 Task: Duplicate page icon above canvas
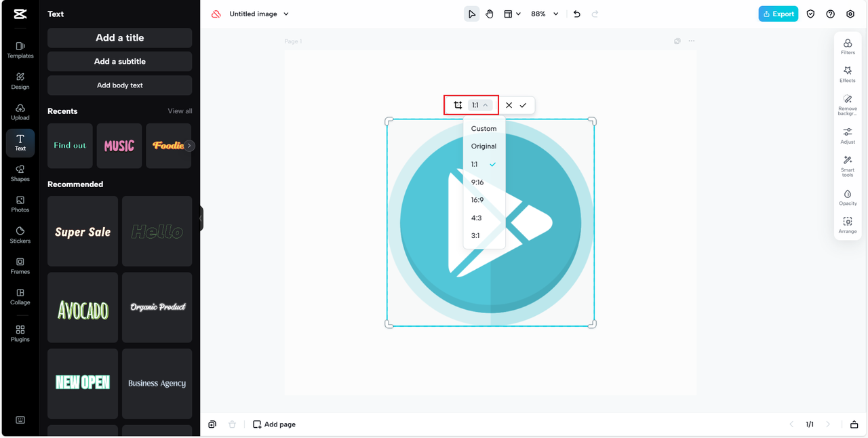(x=677, y=41)
